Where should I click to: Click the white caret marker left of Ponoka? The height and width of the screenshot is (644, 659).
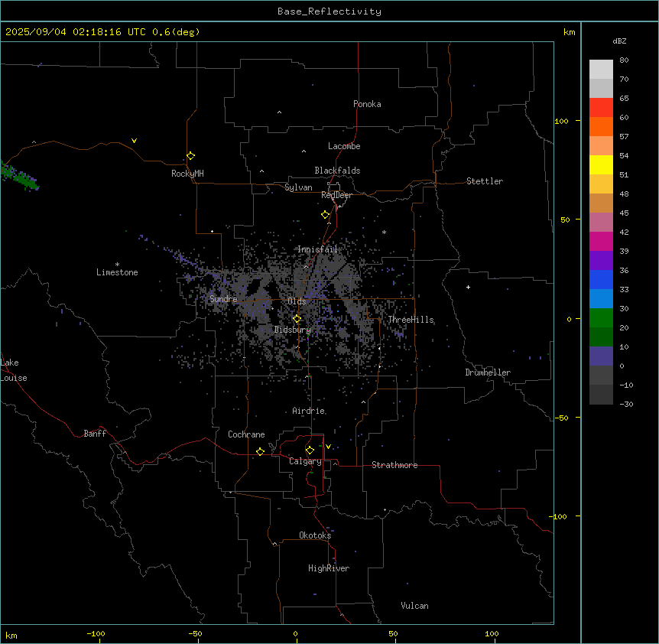280,112
